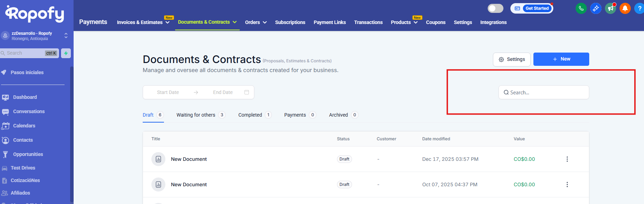
Task: Toggle the switch in the top bar
Action: tap(495, 8)
